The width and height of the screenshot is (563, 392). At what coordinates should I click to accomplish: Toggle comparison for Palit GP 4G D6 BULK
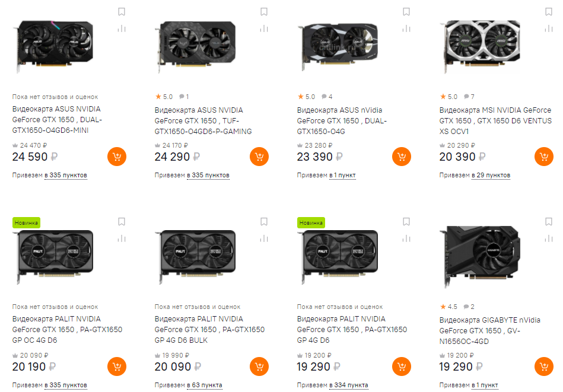click(x=264, y=238)
